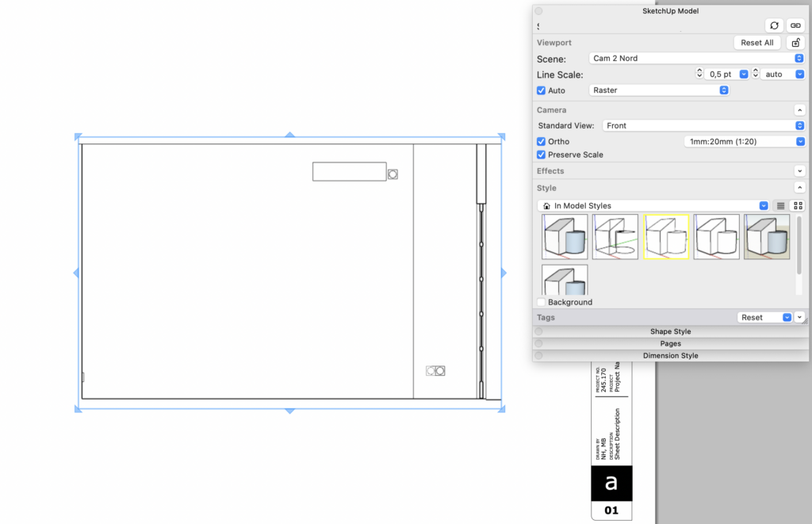Click the styles list scrollbar
Viewport: 812px width, 524px height.
[x=799, y=244]
